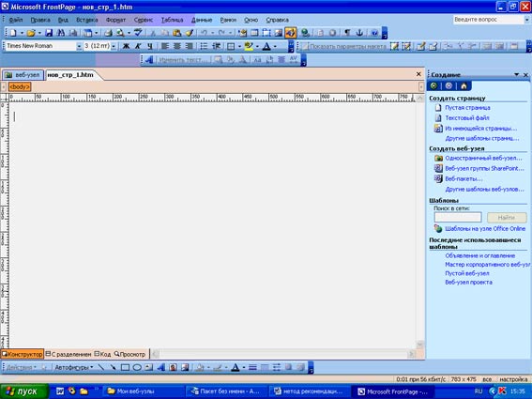Show formatting marks with the paragraph icon
This screenshot has height=399, width=532.
(x=347, y=33)
